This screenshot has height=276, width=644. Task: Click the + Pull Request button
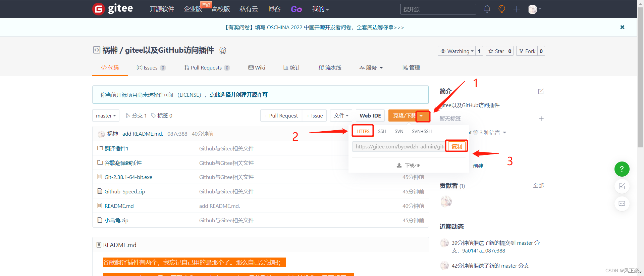[281, 116]
